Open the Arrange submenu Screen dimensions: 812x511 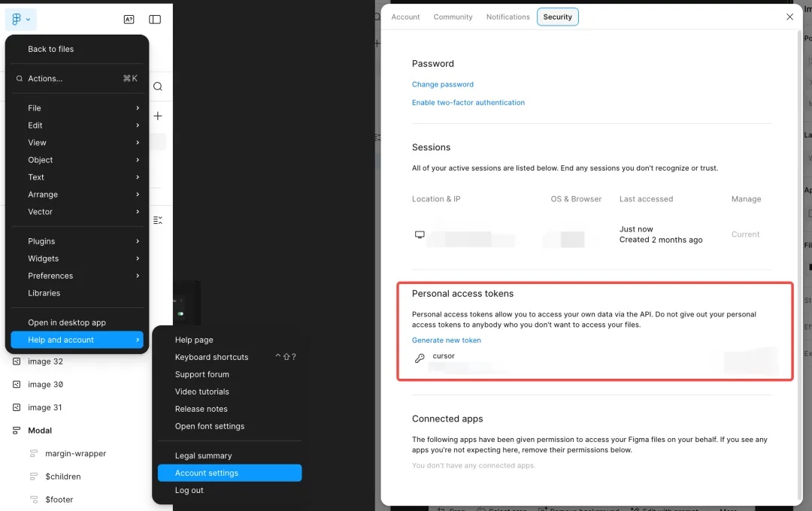pyautogui.click(x=77, y=195)
